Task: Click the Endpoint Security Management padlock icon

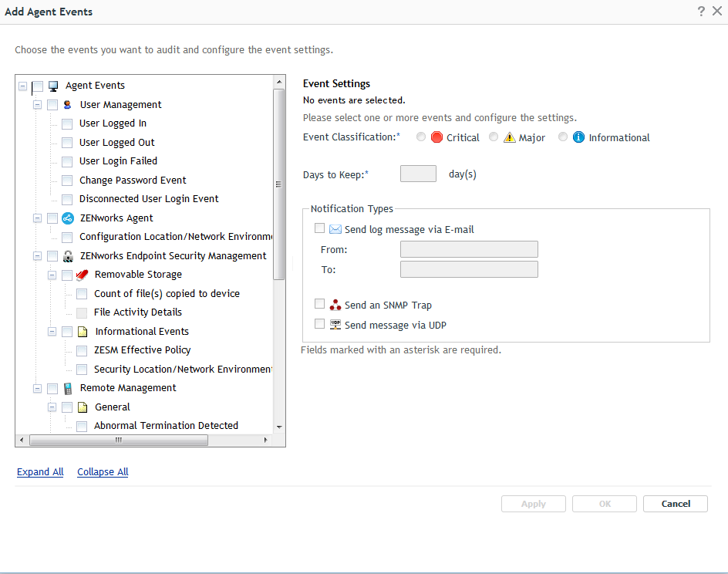Action: 68,256
